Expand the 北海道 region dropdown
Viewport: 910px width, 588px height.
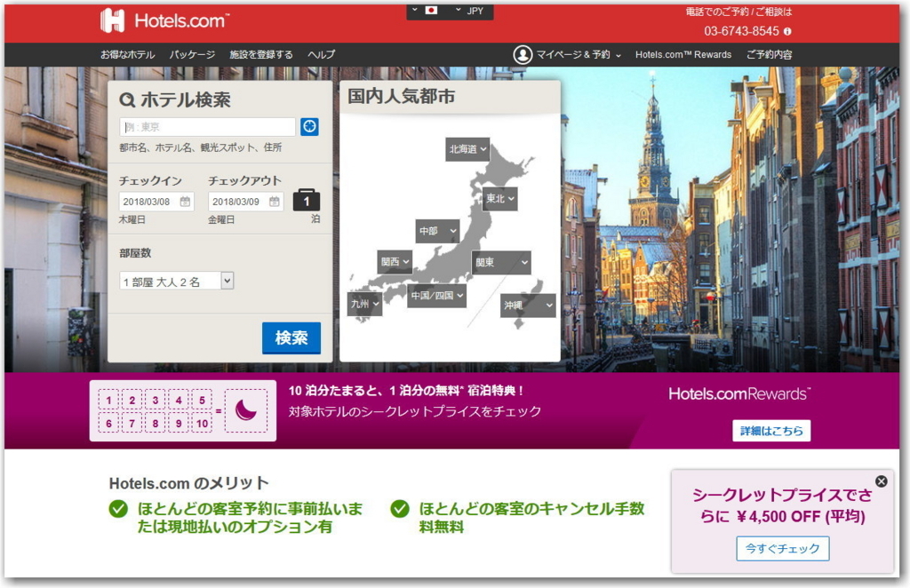pos(467,149)
